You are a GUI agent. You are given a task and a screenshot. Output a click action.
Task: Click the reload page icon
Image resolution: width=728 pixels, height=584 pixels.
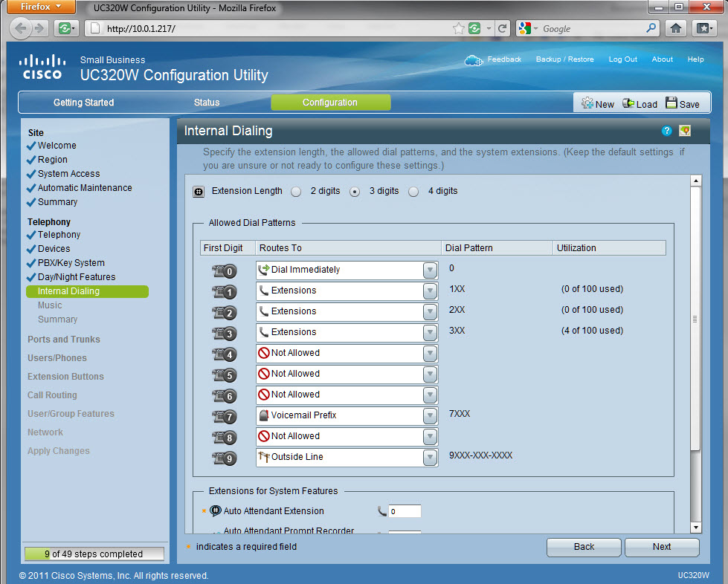point(503,29)
